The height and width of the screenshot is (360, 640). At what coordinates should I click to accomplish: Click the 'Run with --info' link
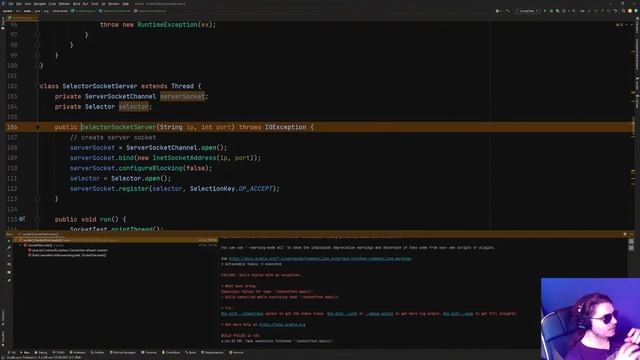coord(342,314)
